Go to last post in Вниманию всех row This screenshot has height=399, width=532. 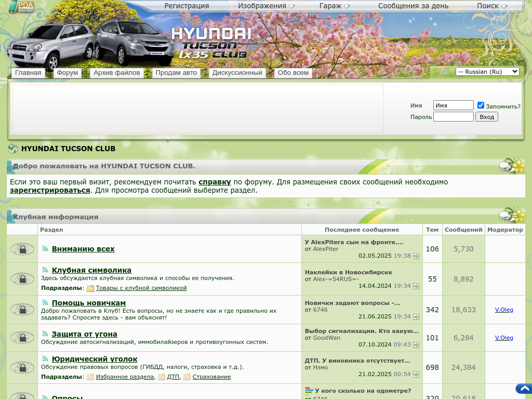[x=416, y=256]
